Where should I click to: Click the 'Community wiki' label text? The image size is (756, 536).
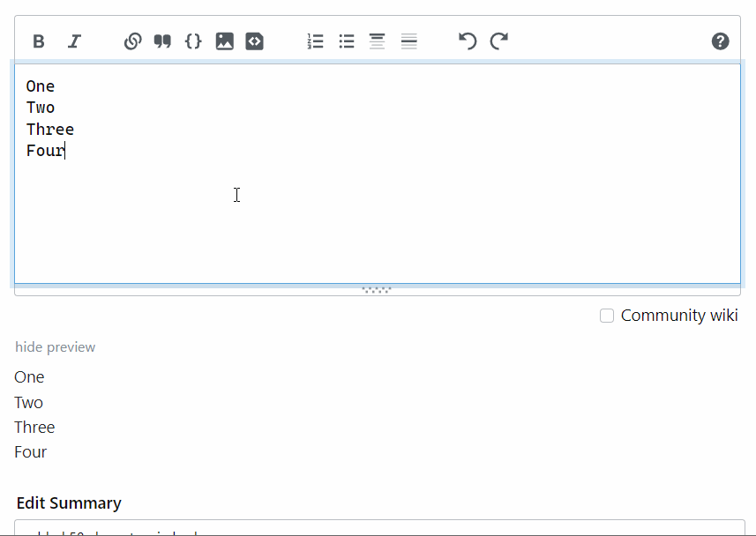pyautogui.click(x=679, y=316)
